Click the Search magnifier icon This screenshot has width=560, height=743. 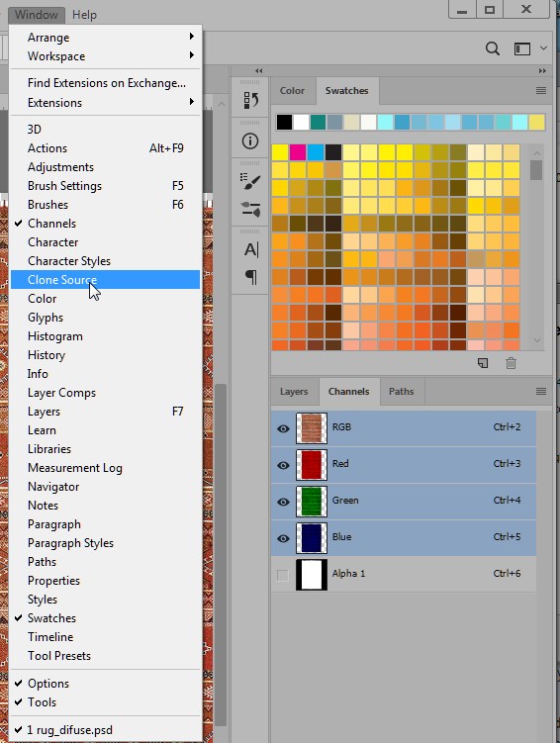(493, 48)
